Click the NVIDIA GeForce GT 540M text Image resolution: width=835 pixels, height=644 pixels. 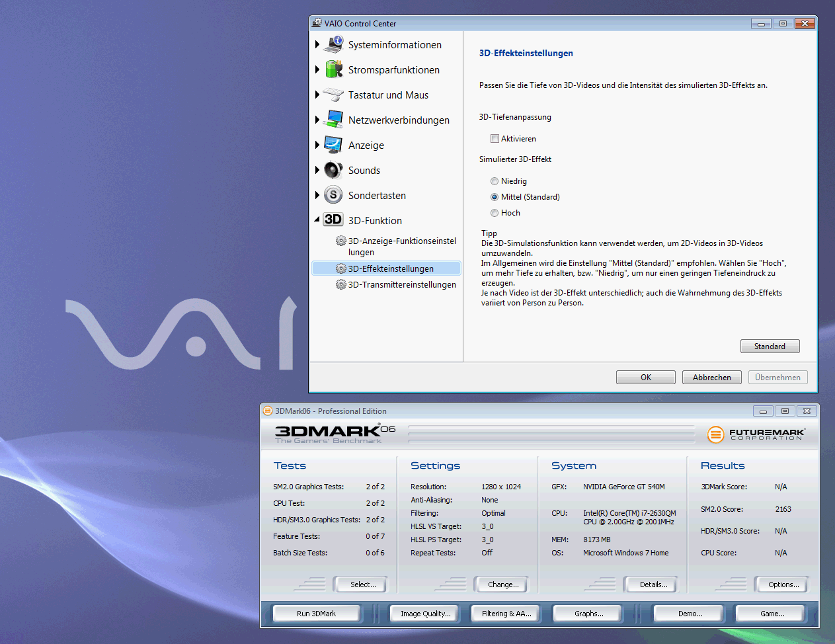tap(623, 487)
